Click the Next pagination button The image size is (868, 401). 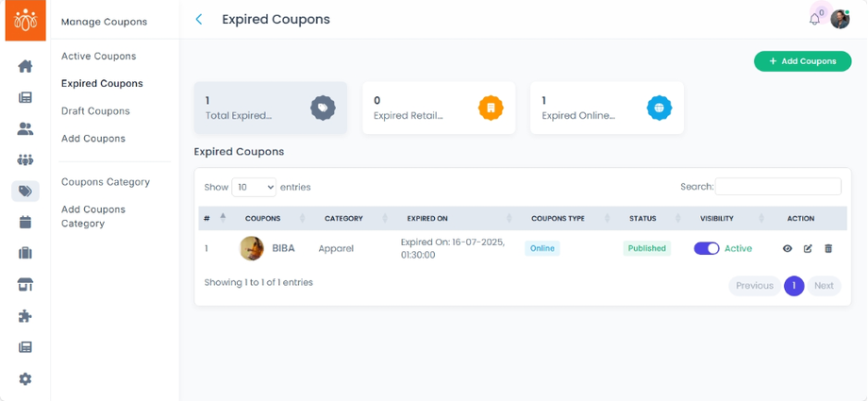[824, 285]
